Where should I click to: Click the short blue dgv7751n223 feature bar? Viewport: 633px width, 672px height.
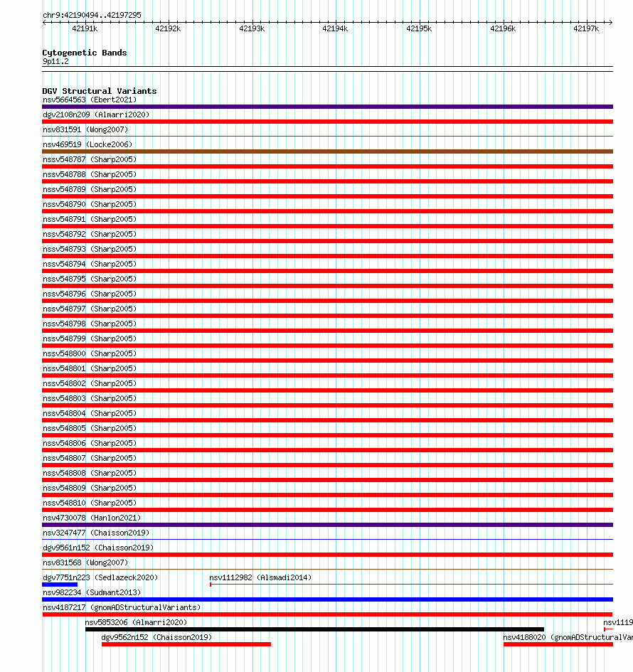(60, 585)
